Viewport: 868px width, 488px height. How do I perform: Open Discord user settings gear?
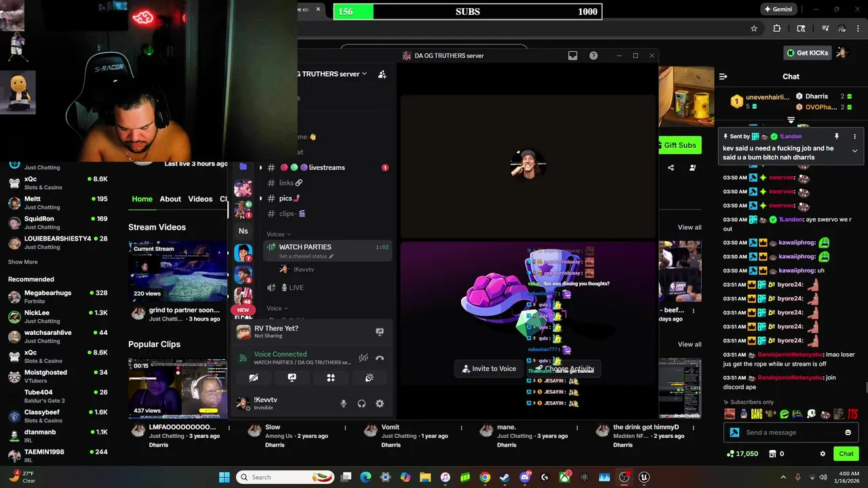pos(380,404)
